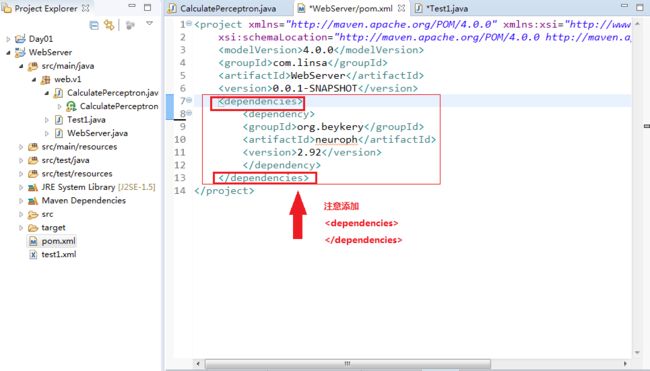This screenshot has width=650, height=371.
Task: Click 0.0.1-SNAPSHOT version text
Action: tap(315, 88)
